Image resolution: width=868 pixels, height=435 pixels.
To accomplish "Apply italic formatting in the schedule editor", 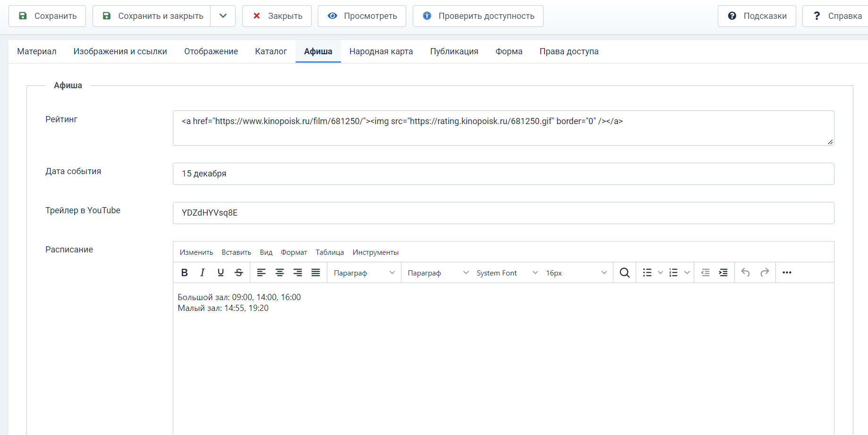I will (x=203, y=273).
